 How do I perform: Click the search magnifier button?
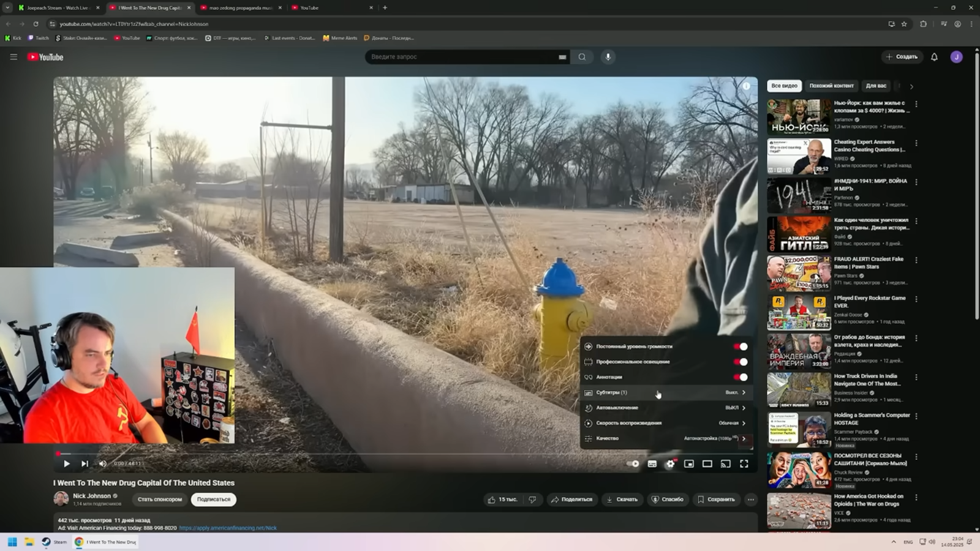point(582,57)
